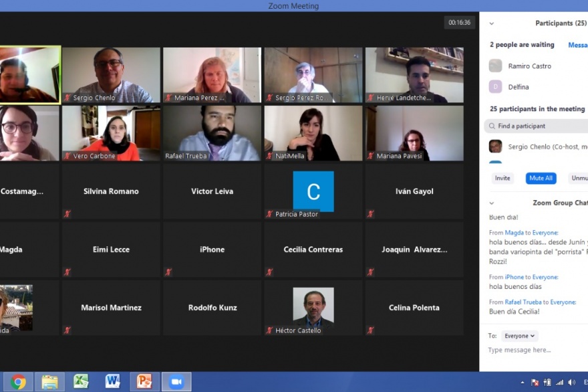Click the muted mic icon on Mariana Perez's tile
The width and height of the screenshot is (588, 392).
point(168,98)
